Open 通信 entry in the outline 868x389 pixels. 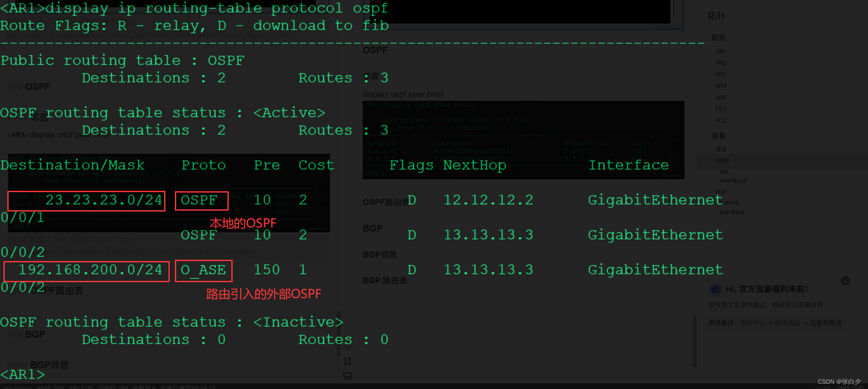tap(721, 149)
